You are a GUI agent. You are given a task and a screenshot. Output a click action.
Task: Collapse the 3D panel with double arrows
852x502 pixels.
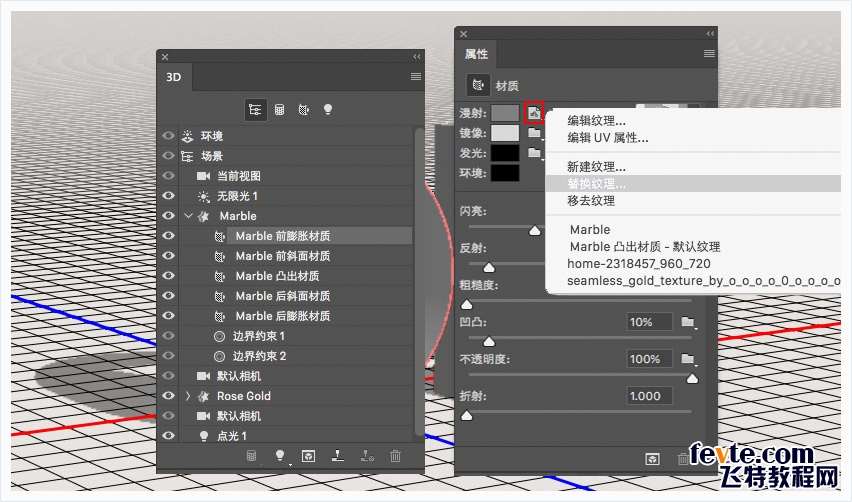point(417,57)
